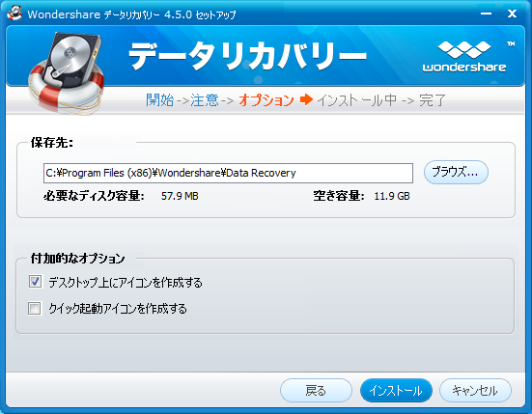Click the 開始 step label
The height and width of the screenshot is (414, 532).
click(x=160, y=100)
